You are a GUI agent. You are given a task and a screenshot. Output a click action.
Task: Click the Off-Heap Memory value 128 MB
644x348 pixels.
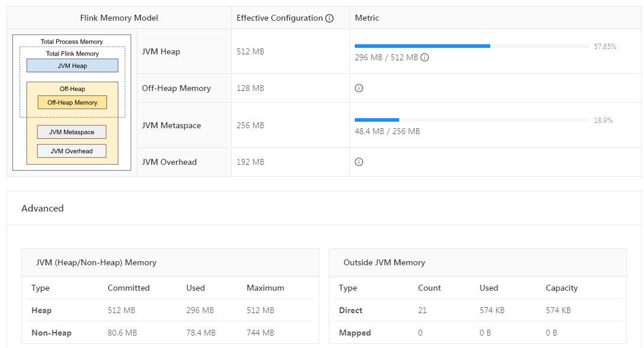tap(250, 88)
